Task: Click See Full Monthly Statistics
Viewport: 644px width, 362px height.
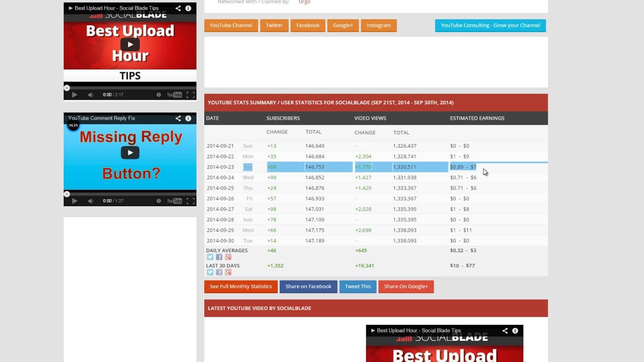Action: (x=240, y=287)
